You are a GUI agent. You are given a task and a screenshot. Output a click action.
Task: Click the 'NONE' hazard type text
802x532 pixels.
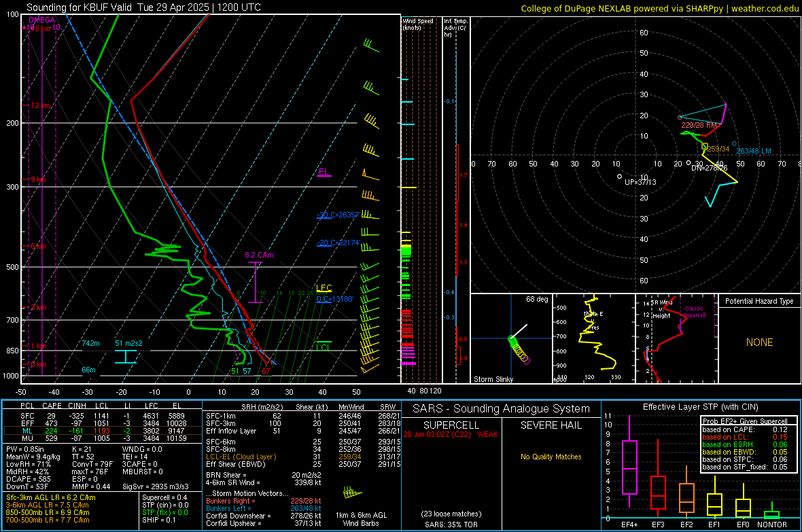(759, 342)
